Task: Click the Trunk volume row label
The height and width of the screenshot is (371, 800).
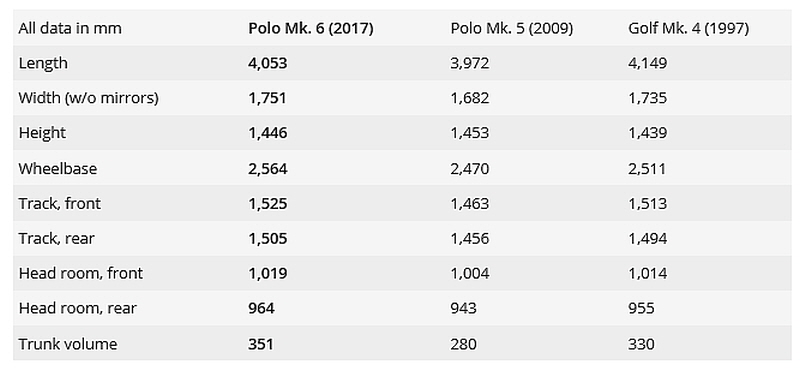Action: pyautogui.click(x=68, y=344)
